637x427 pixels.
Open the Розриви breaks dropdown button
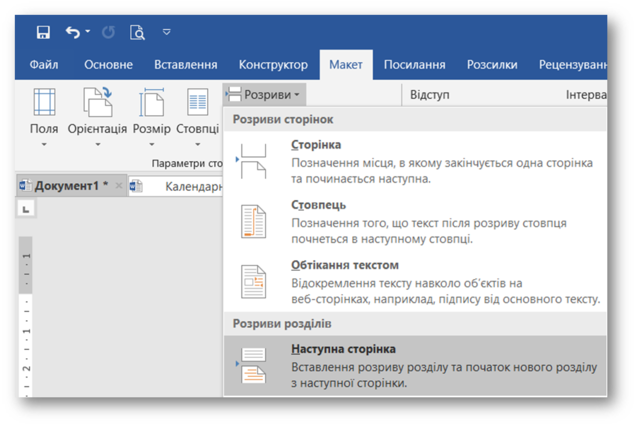(x=264, y=95)
